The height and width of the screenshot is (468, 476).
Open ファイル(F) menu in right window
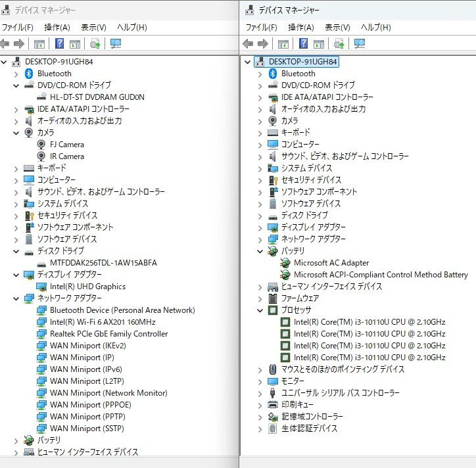[x=262, y=28]
